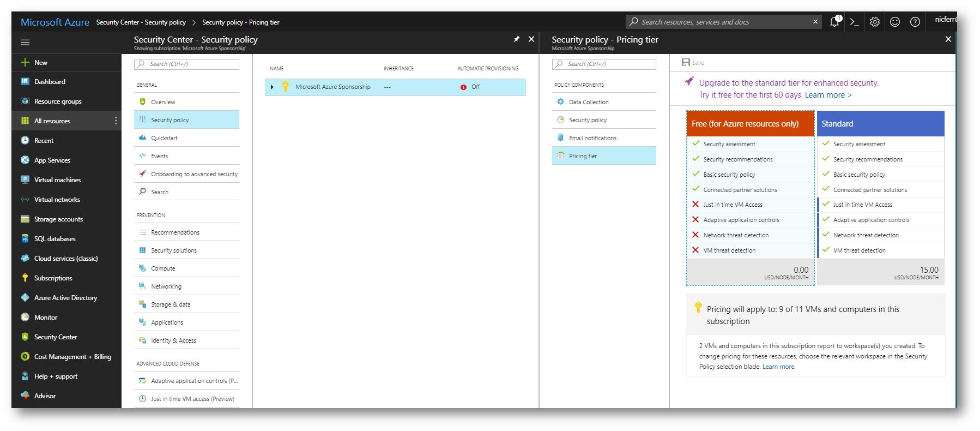Screen dimensions: 980x431
Task: Click the All resources three-dots handle
Action: click(116, 121)
